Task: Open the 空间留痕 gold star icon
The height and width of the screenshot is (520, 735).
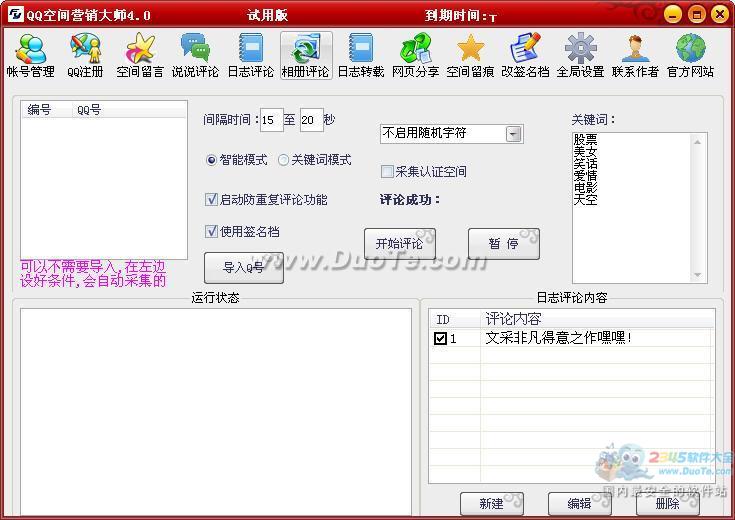Action: click(x=470, y=55)
